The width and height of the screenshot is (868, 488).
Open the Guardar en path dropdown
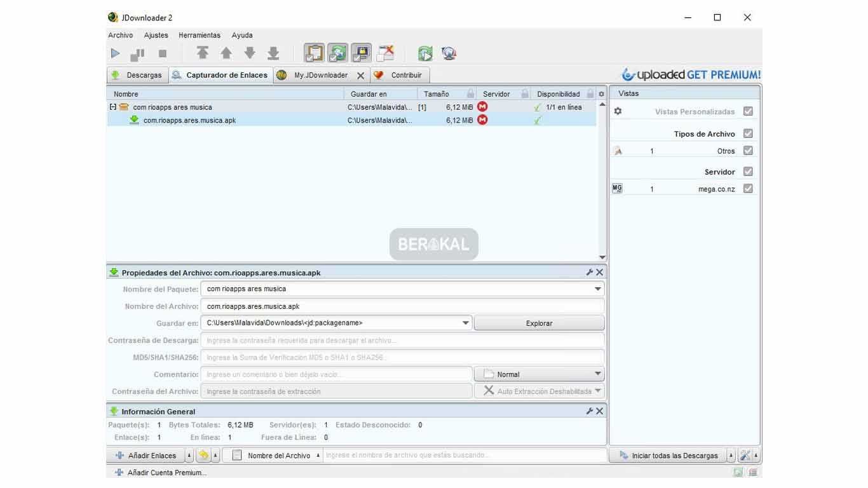(466, 323)
